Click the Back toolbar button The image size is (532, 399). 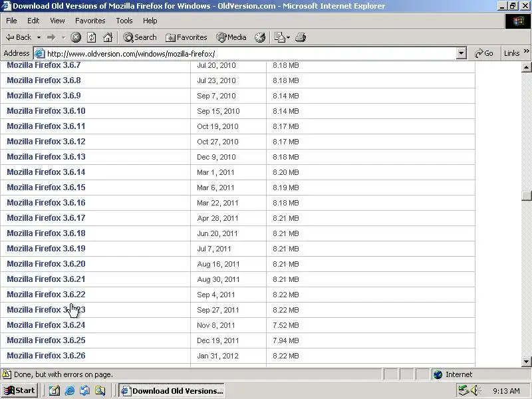click(x=19, y=37)
